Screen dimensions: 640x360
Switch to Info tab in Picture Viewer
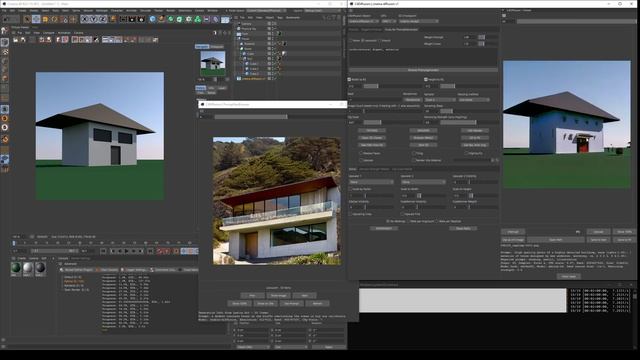click(x=211, y=88)
